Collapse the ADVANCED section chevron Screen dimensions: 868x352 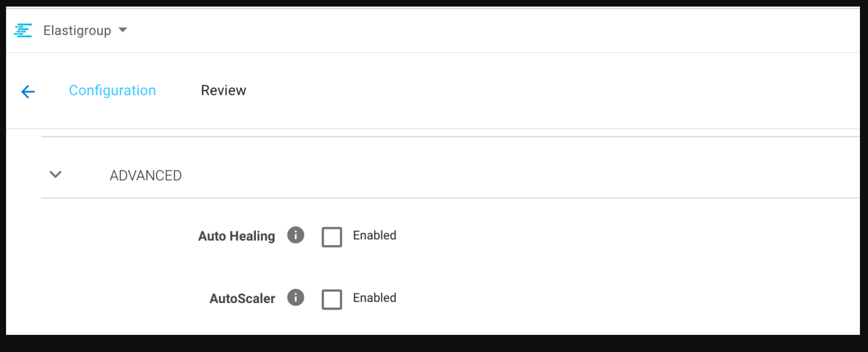coord(56,174)
